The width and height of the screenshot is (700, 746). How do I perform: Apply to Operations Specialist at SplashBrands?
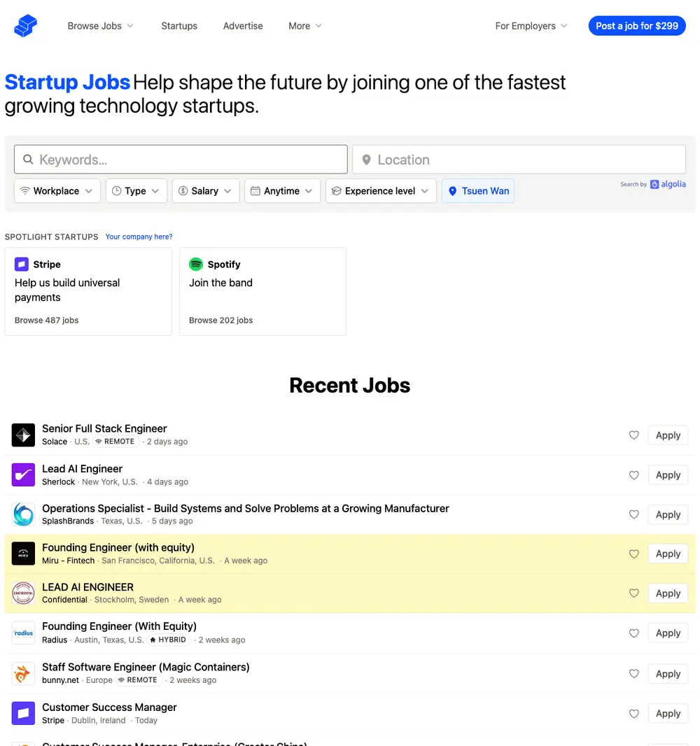pyautogui.click(x=668, y=514)
